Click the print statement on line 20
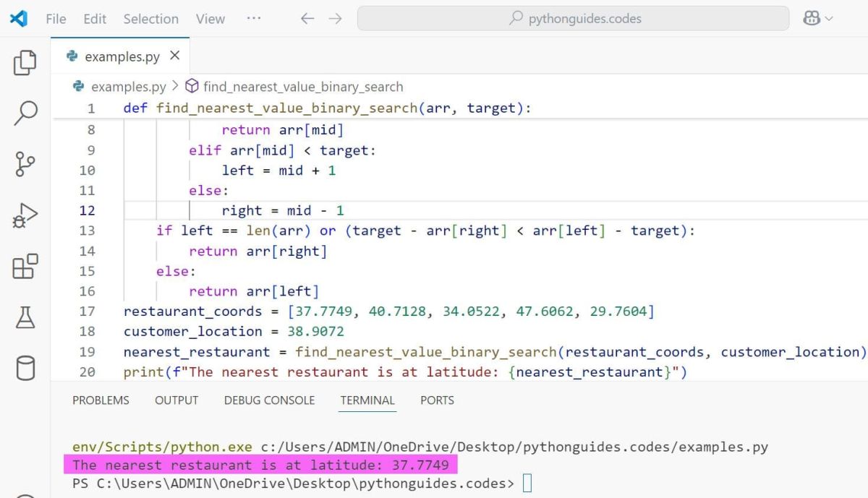Screen dimensions: 868x498 pos(405,372)
